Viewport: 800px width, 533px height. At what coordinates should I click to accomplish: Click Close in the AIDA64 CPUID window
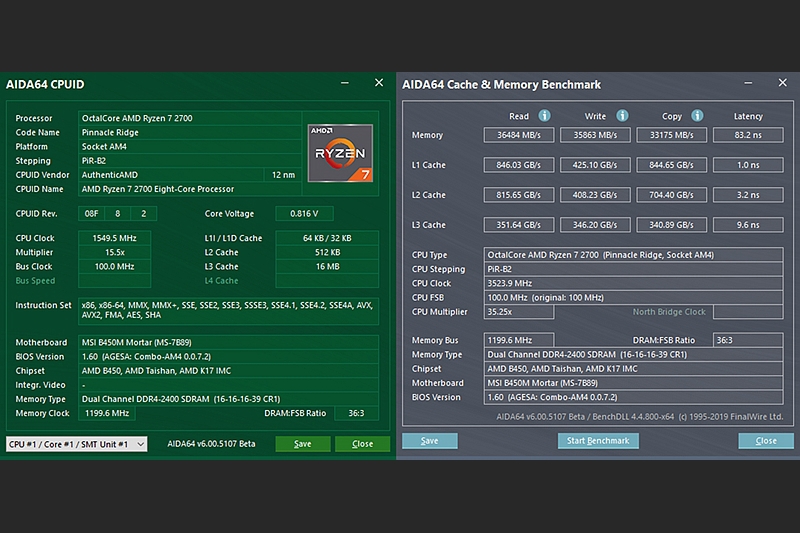click(362, 444)
